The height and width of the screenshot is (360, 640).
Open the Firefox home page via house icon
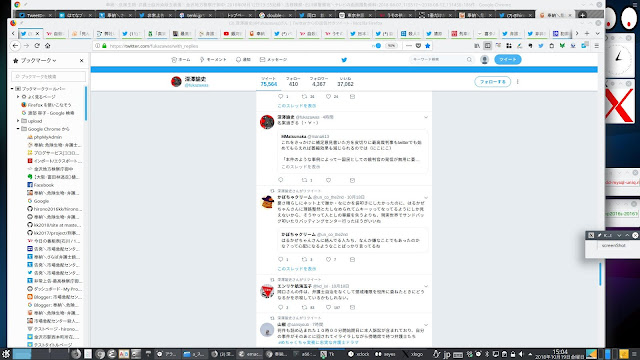tap(48, 46)
